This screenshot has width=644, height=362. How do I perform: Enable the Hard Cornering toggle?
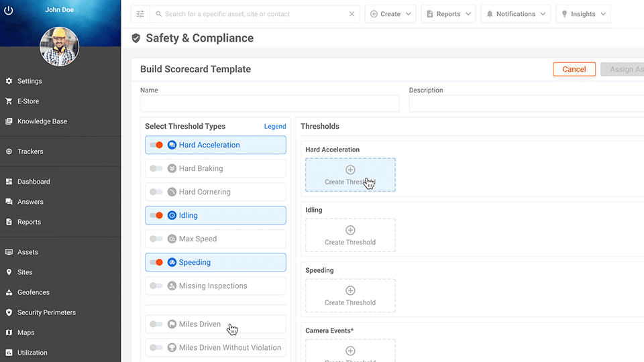click(156, 192)
